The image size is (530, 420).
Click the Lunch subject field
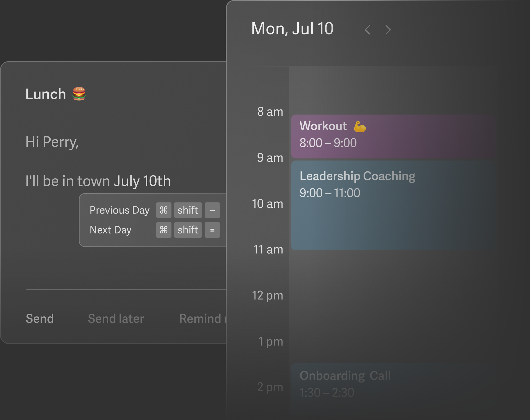tap(46, 94)
